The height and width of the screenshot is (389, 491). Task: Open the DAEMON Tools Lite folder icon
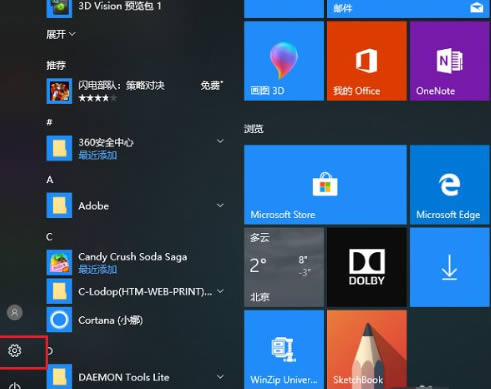[59, 377]
